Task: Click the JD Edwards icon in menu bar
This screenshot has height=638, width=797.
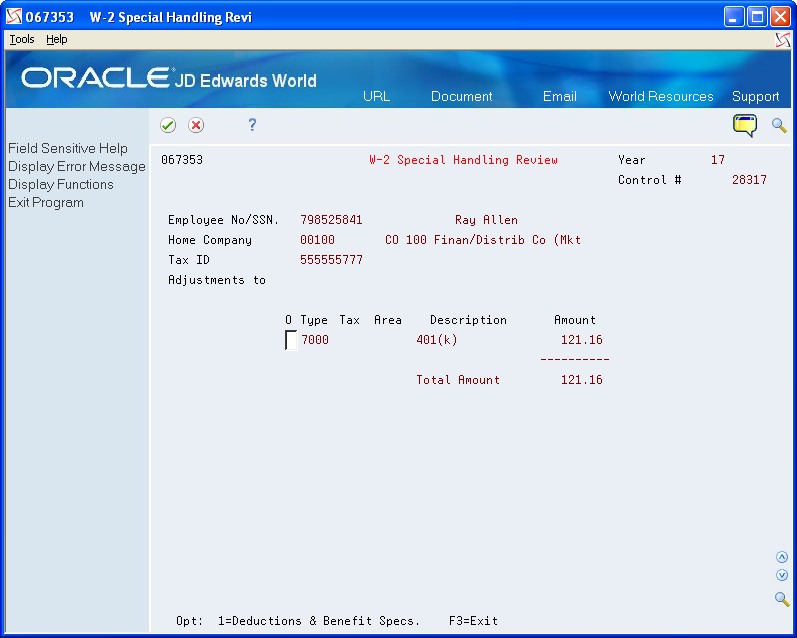Action: point(783,40)
